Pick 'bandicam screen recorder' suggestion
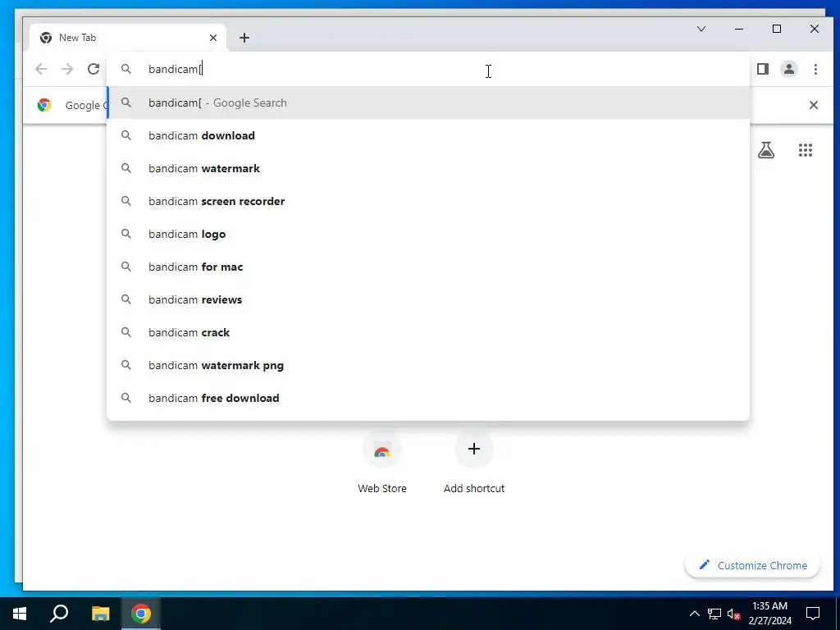The height and width of the screenshot is (630, 840). [428, 201]
